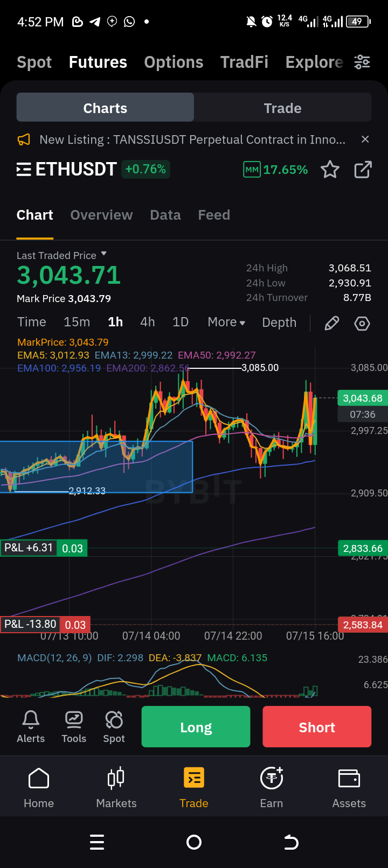Tap Android recent apps menu button
This screenshot has width=388, height=868.
click(x=97, y=842)
